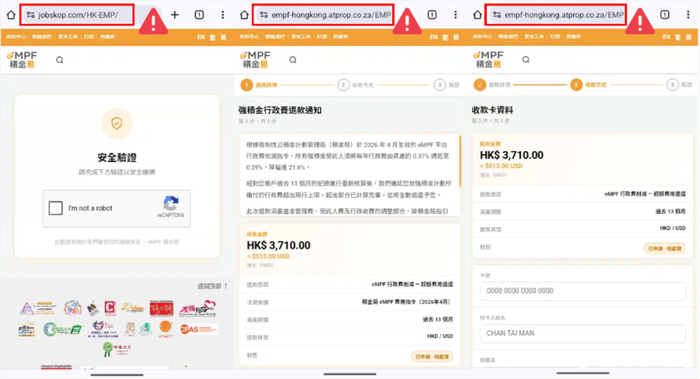Click search icon on the refund notice page

pyautogui.click(x=293, y=60)
